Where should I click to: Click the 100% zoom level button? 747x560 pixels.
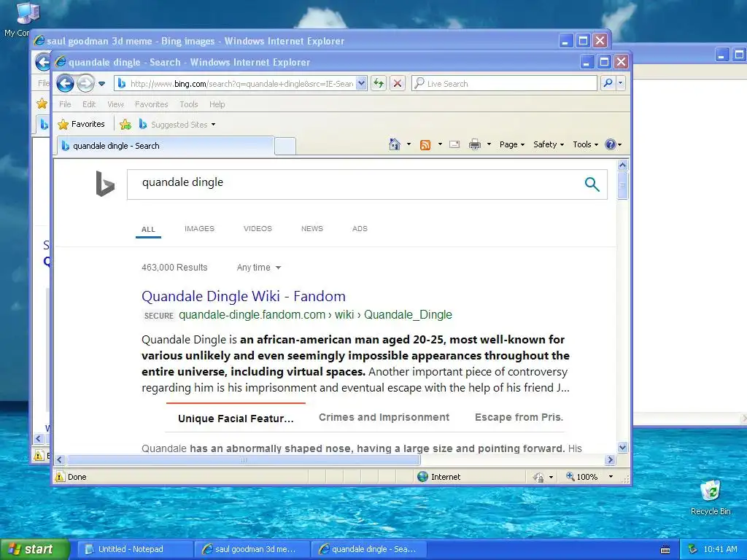[582, 477]
